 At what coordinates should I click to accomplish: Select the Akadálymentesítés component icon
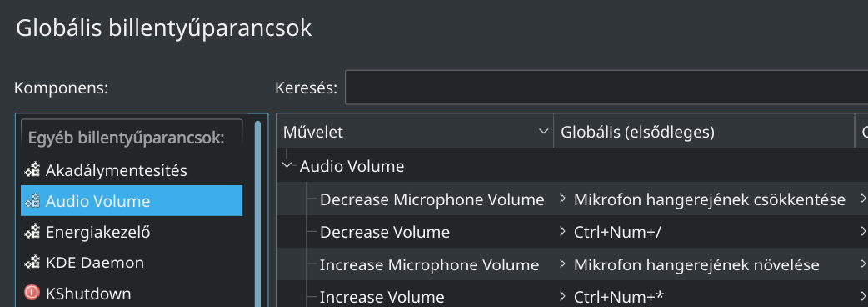tap(32, 170)
